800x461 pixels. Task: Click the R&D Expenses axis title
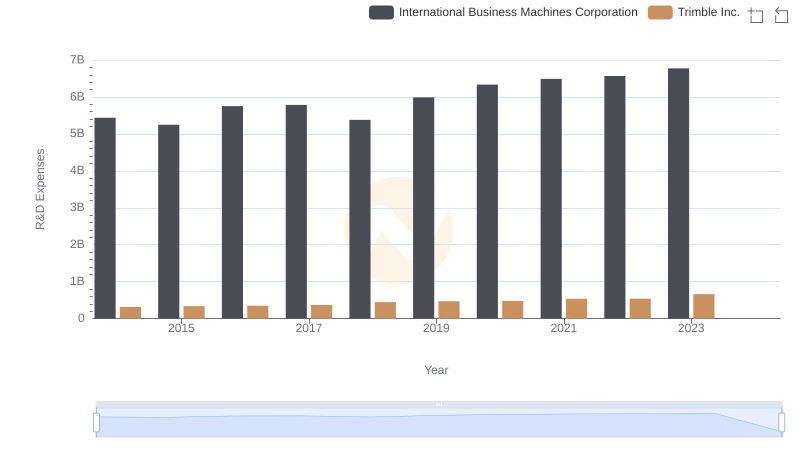click(40, 189)
